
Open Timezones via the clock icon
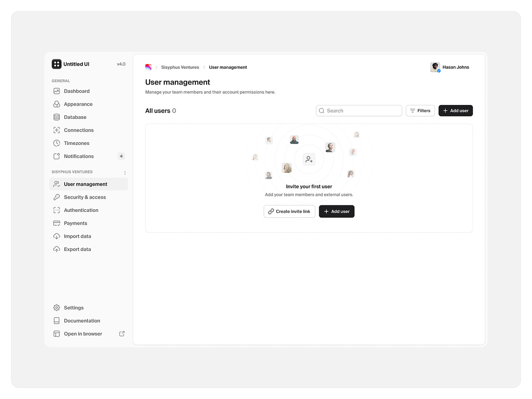coord(56,143)
